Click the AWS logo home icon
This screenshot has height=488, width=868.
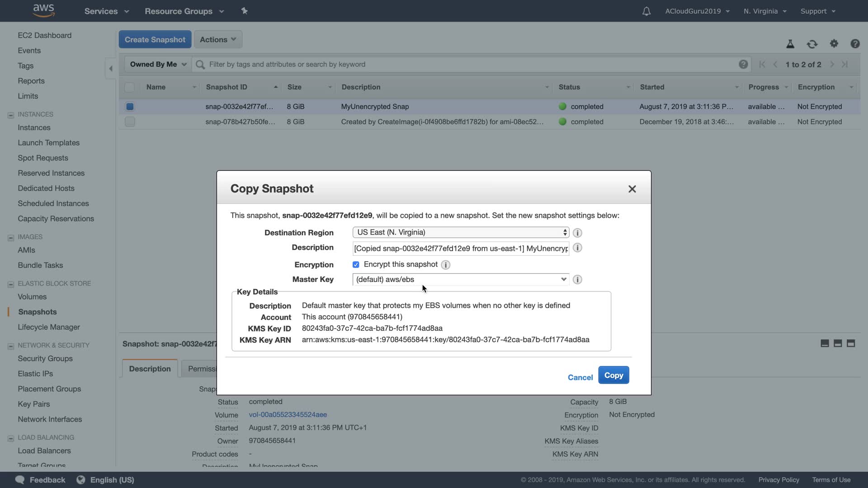(44, 10)
